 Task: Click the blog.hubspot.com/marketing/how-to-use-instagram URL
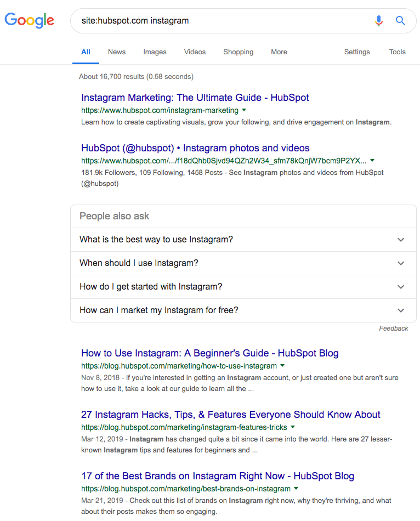pyautogui.click(x=179, y=366)
